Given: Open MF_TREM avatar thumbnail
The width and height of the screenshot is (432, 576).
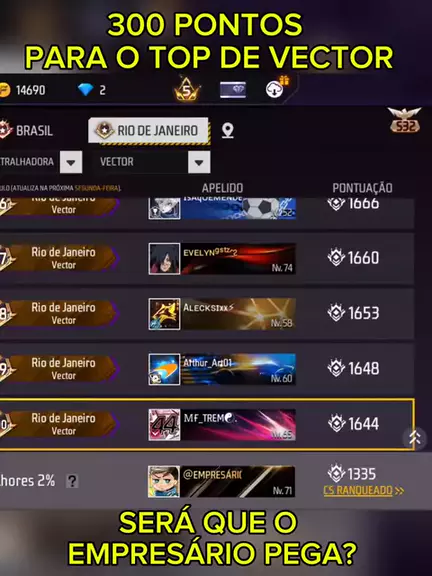Looking at the screenshot, I should [x=164, y=425].
